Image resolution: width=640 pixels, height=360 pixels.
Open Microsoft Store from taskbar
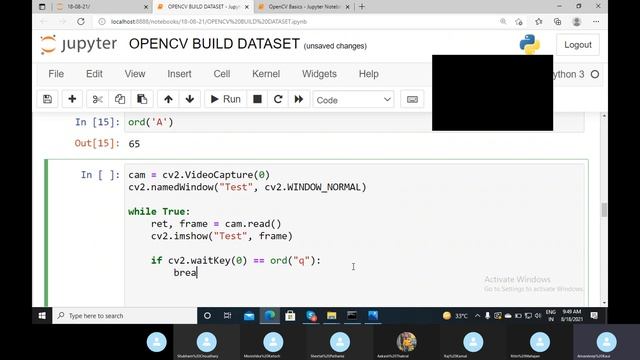pos(290,316)
